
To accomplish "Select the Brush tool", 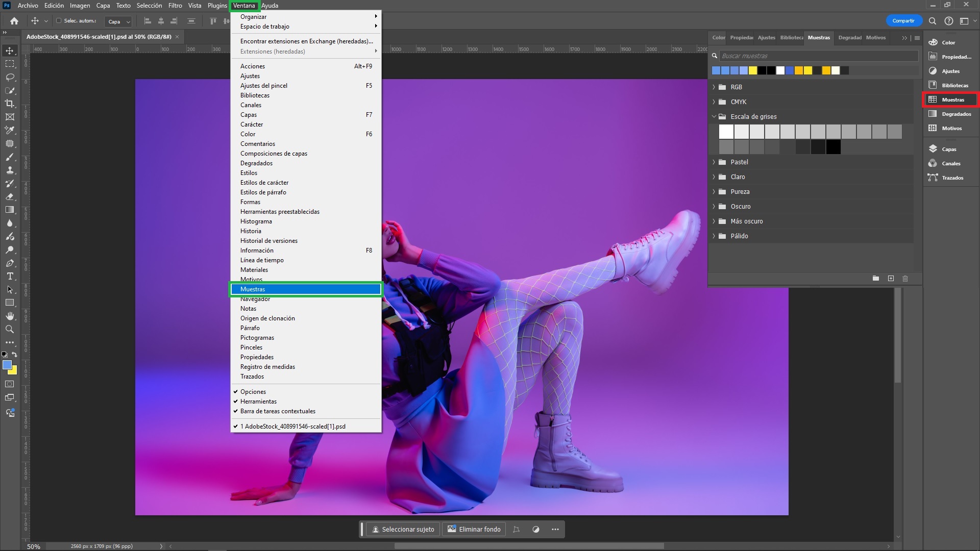I will pos(10,157).
